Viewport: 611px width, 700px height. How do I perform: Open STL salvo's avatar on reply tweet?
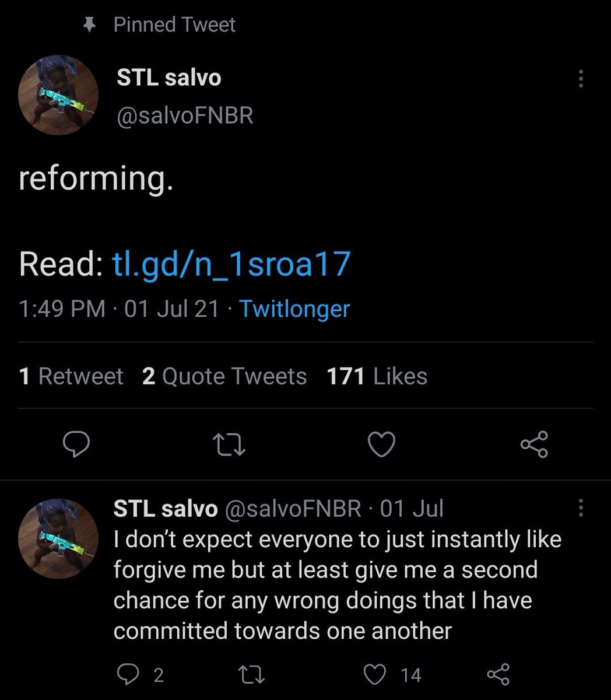[58, 539]
